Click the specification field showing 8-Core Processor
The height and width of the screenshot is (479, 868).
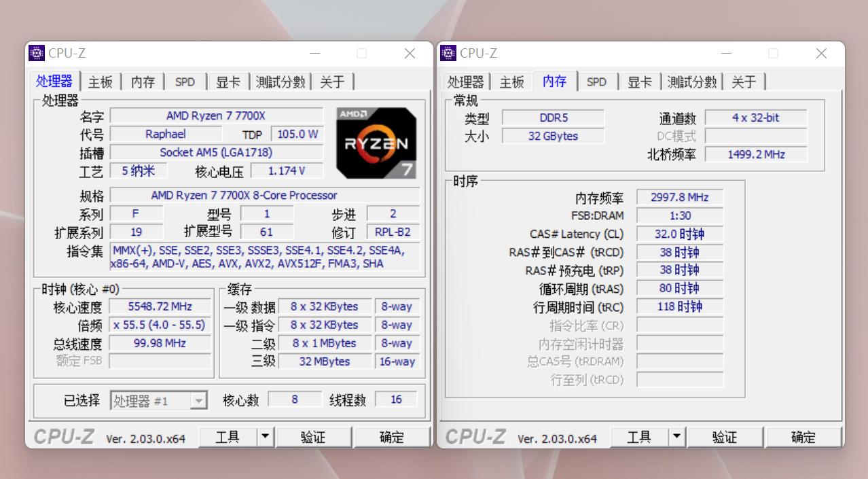(x=264, y=196)
